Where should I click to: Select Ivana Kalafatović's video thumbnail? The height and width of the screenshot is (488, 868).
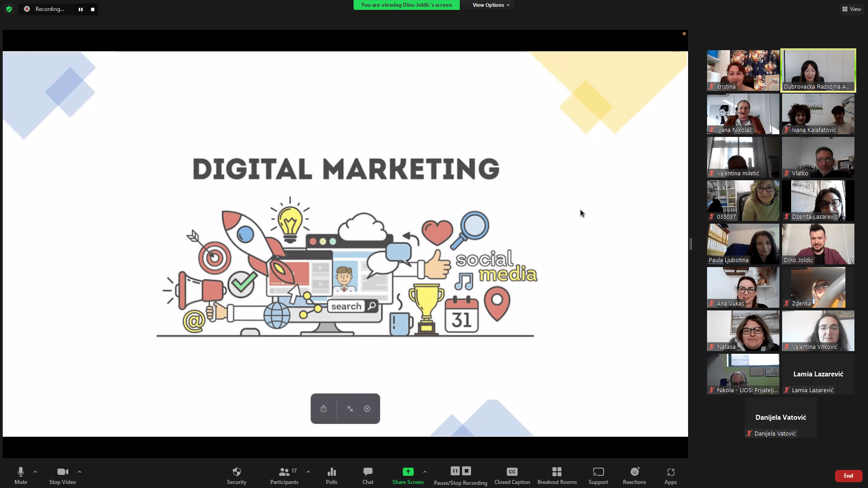tap(818, 113)
